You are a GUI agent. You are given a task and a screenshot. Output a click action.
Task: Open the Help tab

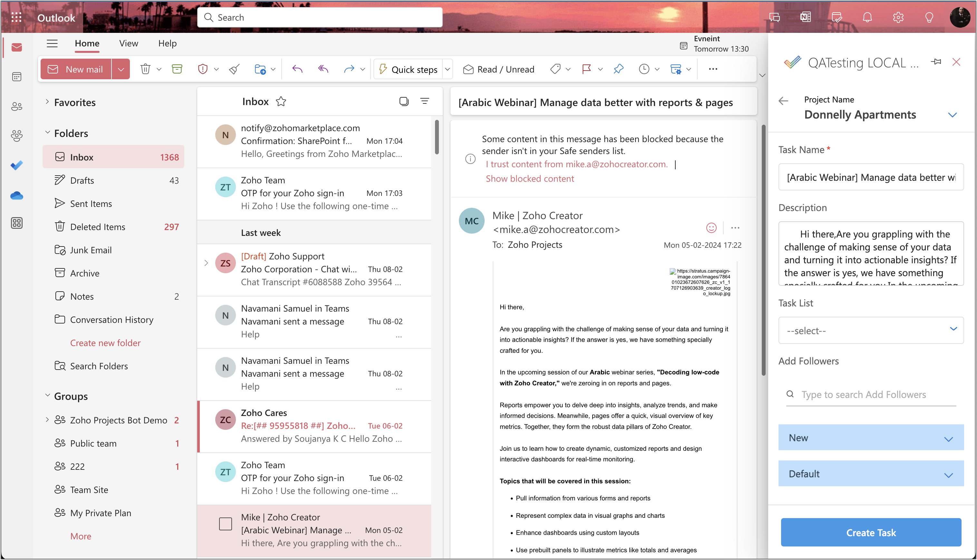point(167,43)
